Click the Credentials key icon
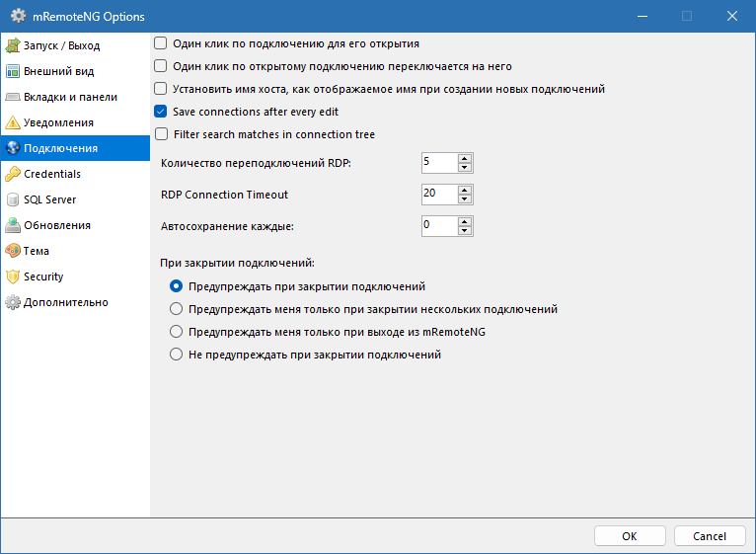Viewport: 756px width, 554px height. coord(13,174)
